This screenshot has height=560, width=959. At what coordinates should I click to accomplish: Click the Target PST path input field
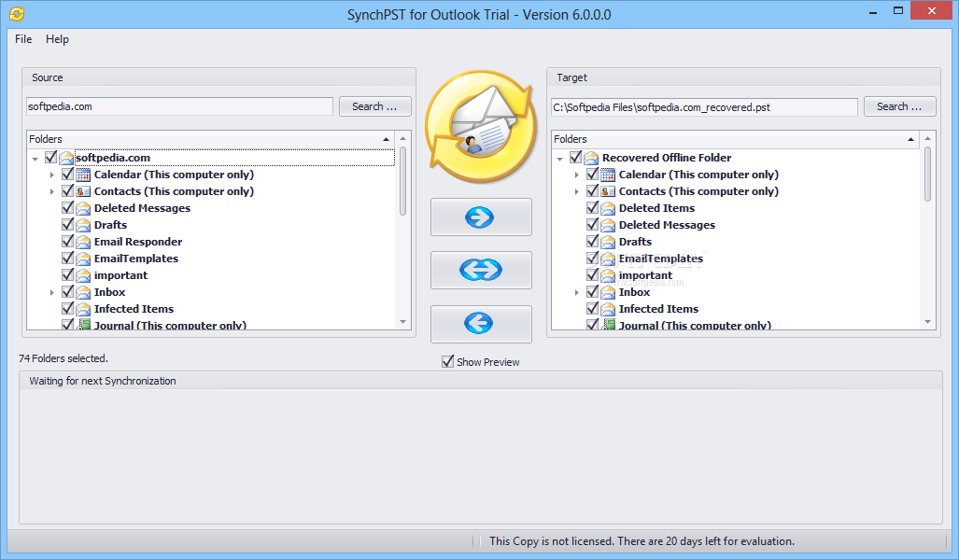705,107
